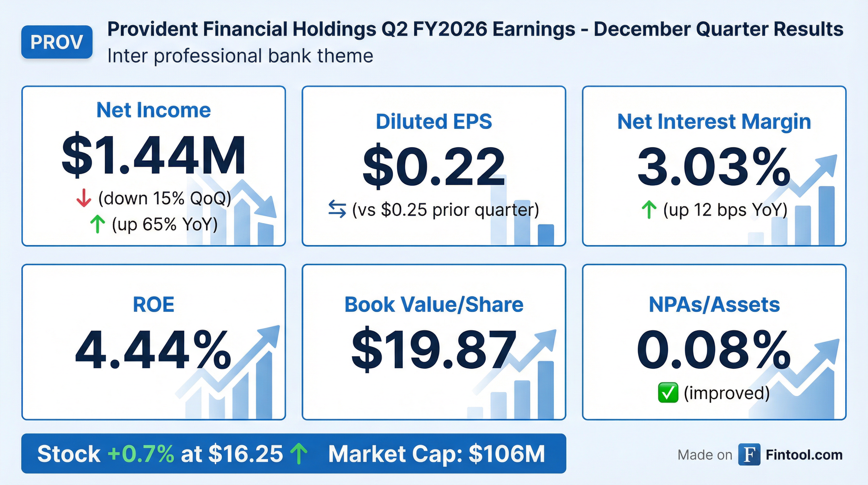The image size is (868, 485).
Task: Click the PROV ticker badge
Action: 56,42
